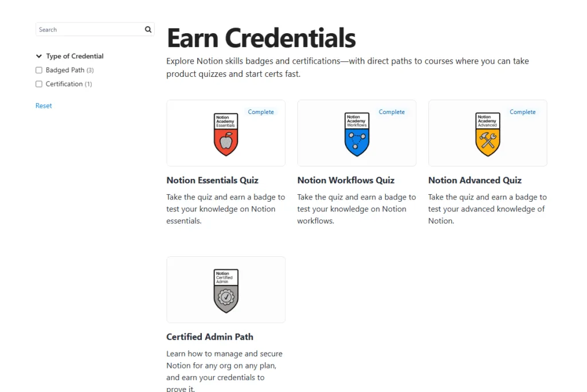This screenshot has width=587, height=392.
Task: Click the Notion Advanced Quiz description text
Action: point(487,209)
